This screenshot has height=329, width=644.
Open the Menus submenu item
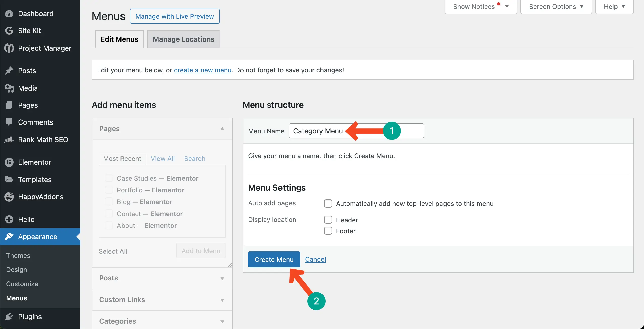click(17, 298)
